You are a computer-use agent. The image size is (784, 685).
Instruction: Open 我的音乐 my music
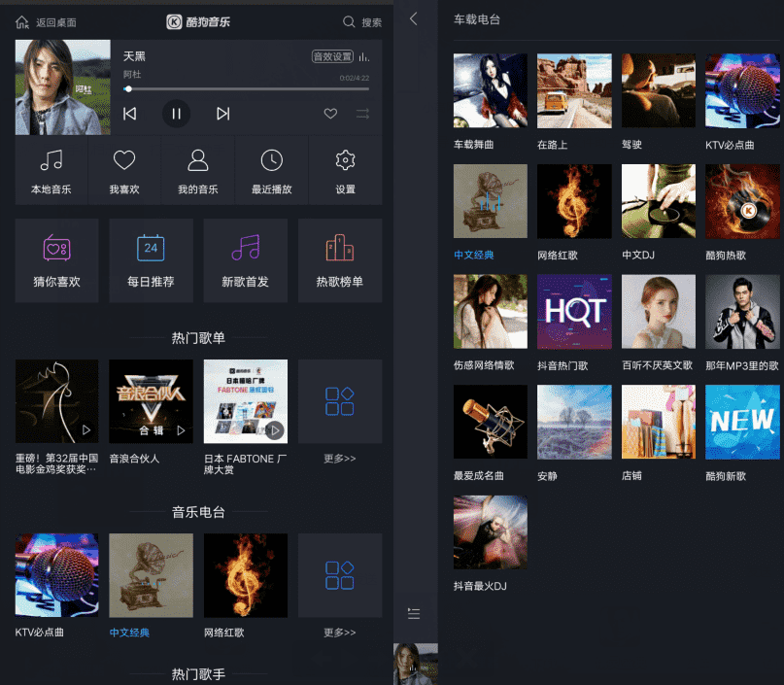click(x=198, y=170)
